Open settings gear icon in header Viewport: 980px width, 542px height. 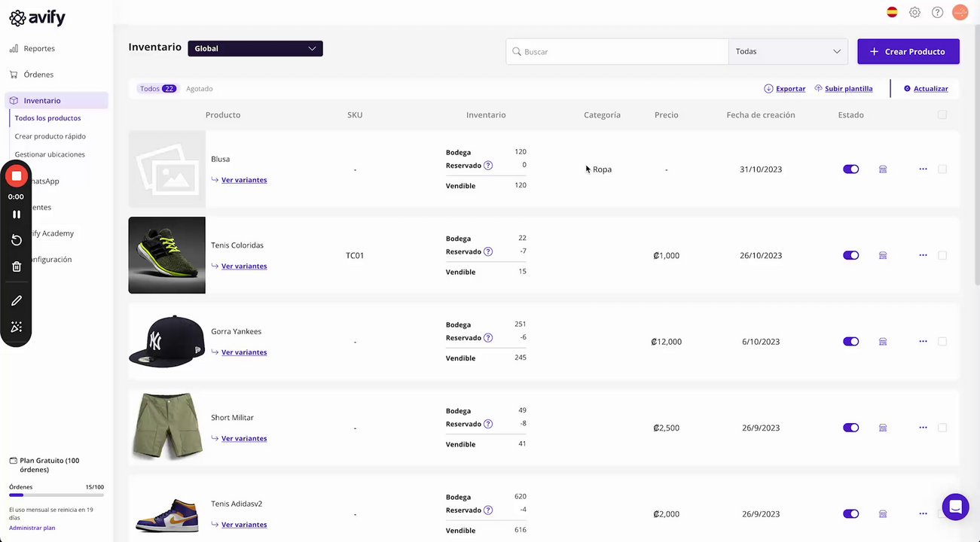914,12
